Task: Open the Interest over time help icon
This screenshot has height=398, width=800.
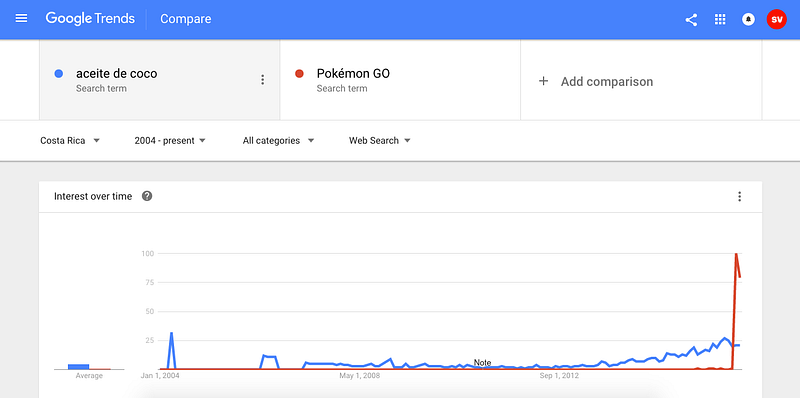Action: pyautogui.click(x=147, y=196)
